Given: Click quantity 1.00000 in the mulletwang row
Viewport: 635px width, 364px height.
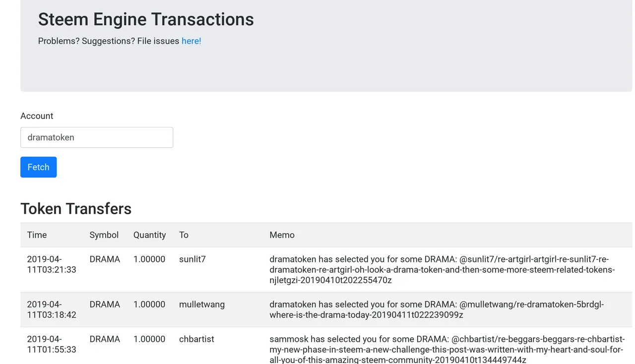Looking at the screenshot, I should coord(149,304).
